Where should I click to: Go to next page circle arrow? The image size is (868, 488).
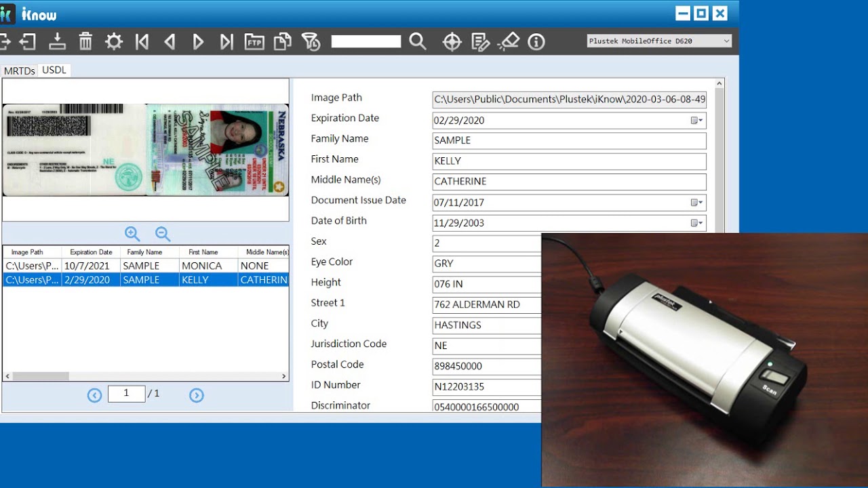point(196,395)
